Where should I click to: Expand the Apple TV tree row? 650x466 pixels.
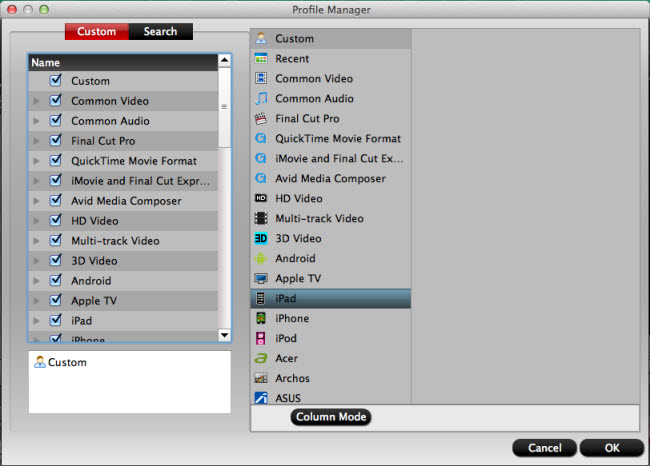click(x=36, y=301)
